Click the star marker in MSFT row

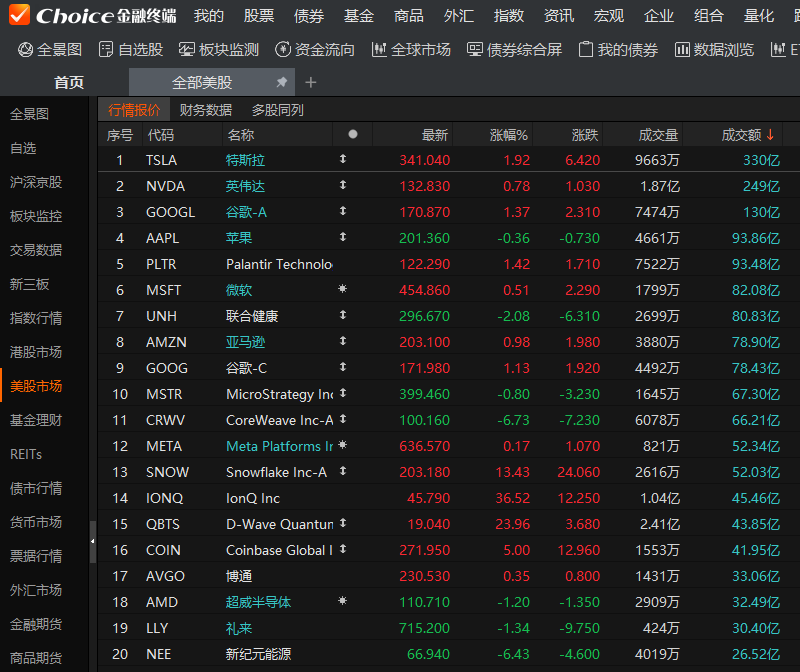point(343,289)
